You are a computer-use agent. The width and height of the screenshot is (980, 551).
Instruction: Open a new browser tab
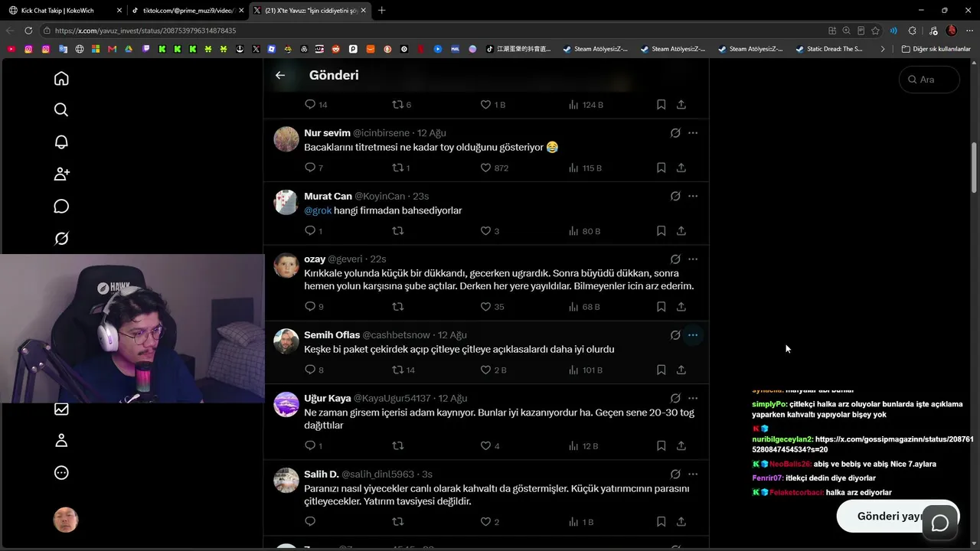382,11
